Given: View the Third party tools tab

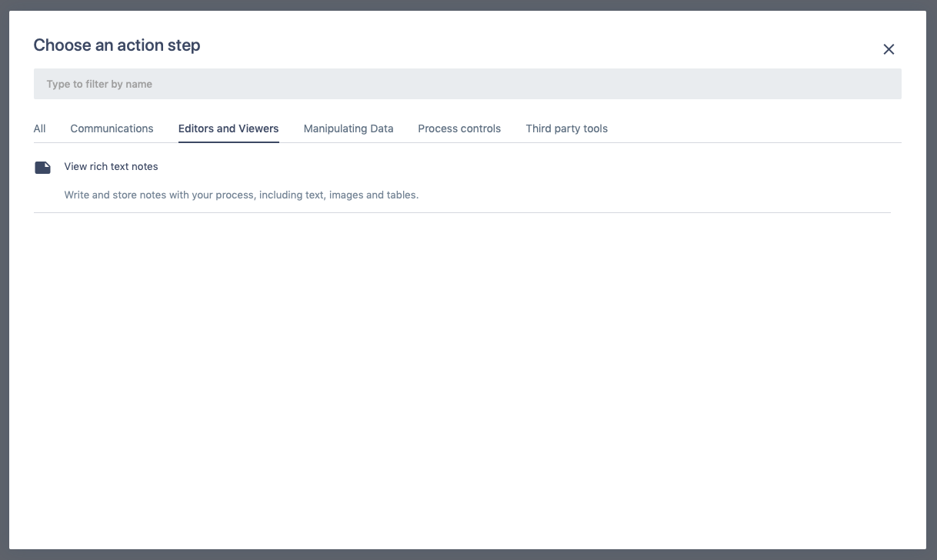Looking at the screenshot, I should (567, 128).
